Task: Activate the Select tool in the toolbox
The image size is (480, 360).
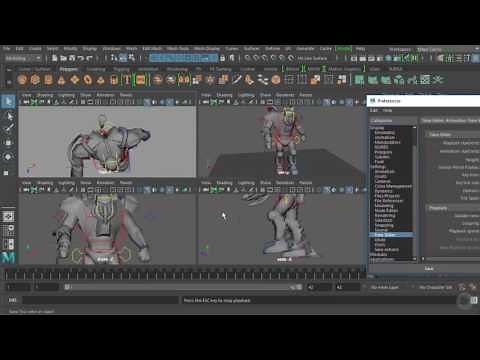Action: pos(8,101)
